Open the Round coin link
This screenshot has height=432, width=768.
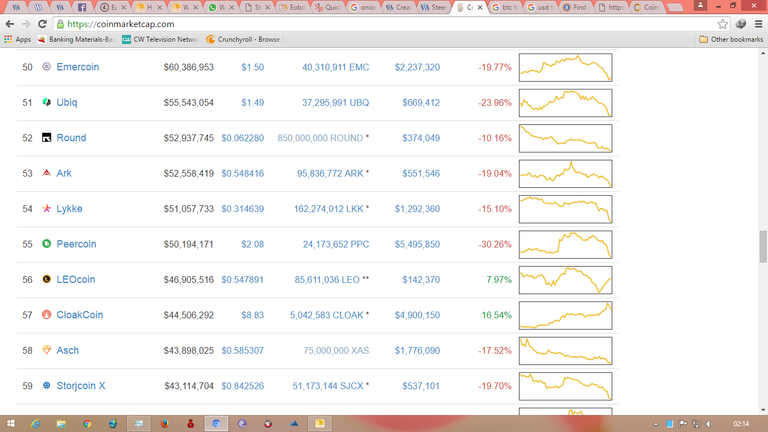click(x=71, y=138)
